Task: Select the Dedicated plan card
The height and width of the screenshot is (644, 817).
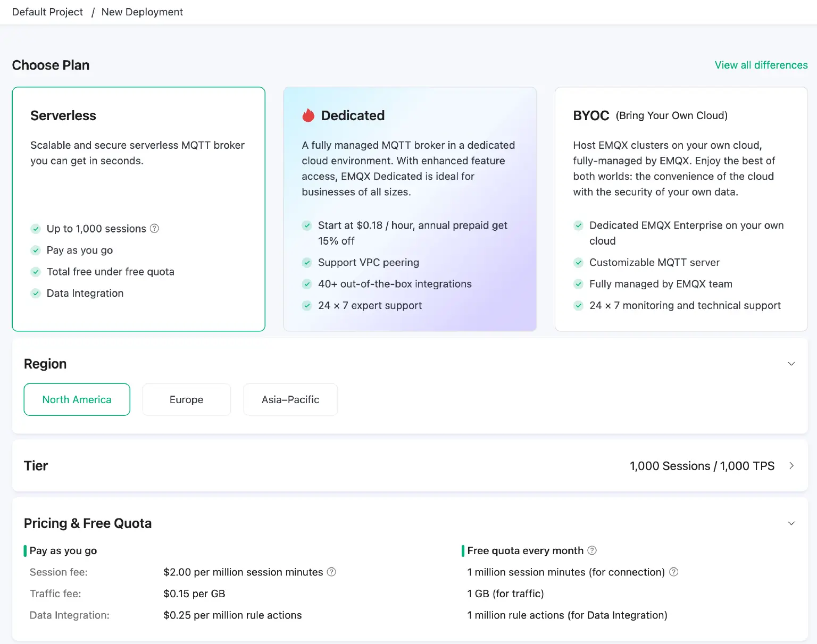Action: 410,207
